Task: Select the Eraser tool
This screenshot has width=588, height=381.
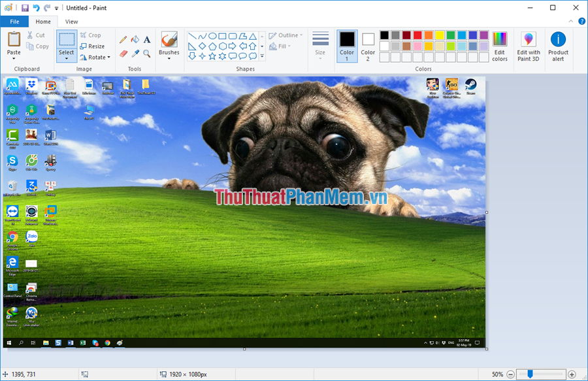Action: 123,52
